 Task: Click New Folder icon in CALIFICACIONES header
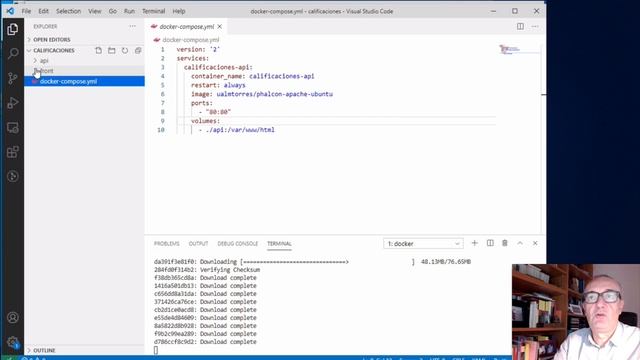coord(111,50)
